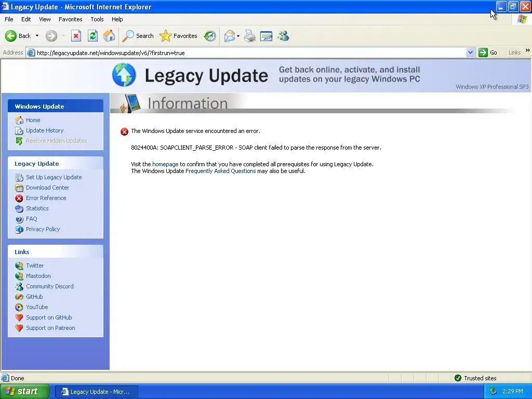Click the system tray network icon

tap(494, 392)
